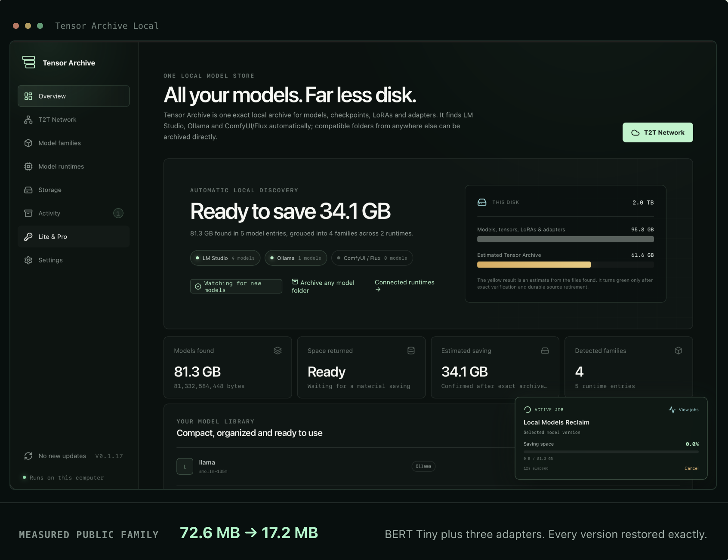Viewport: 728px width, 560px height.
Task: Go to Model families
Action: tap(74, 143)
